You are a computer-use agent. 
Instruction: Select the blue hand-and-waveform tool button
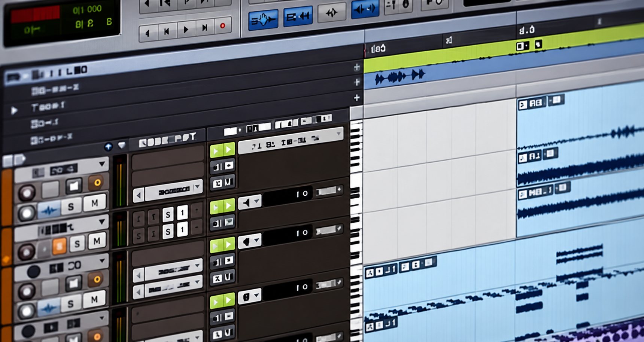click(x=263, y=19)
